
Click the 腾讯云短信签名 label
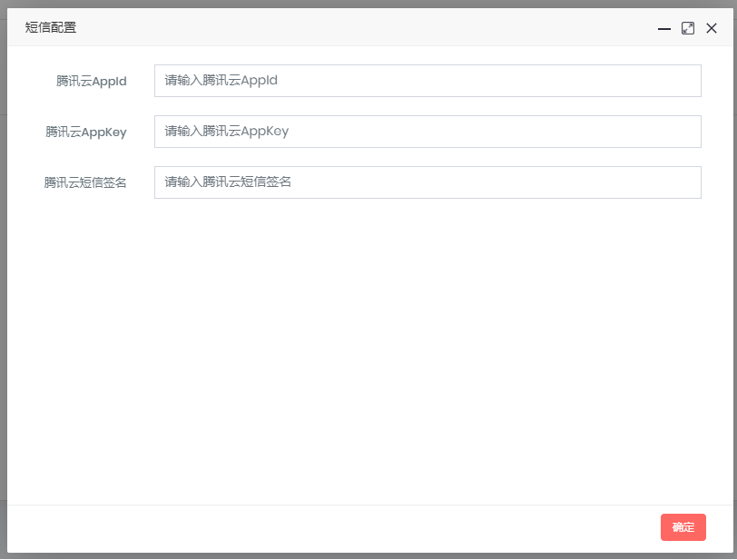pyautogui.click(x=85, y=182)
